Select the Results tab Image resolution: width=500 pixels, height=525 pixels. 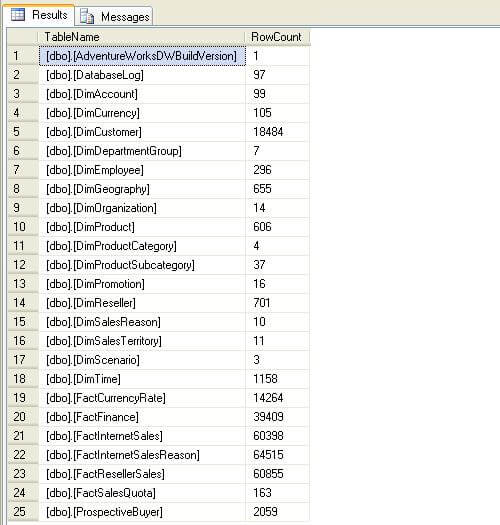[x=39, y=15]
